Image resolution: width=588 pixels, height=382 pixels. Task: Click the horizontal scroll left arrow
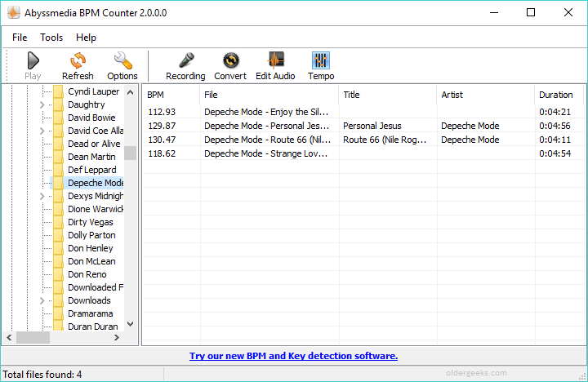click(x=9, y=338)
